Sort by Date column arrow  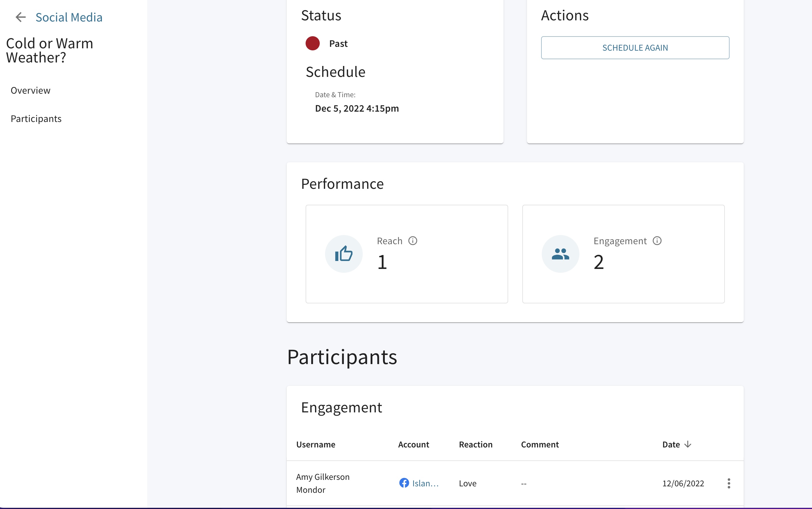click(x=687, y=444)
